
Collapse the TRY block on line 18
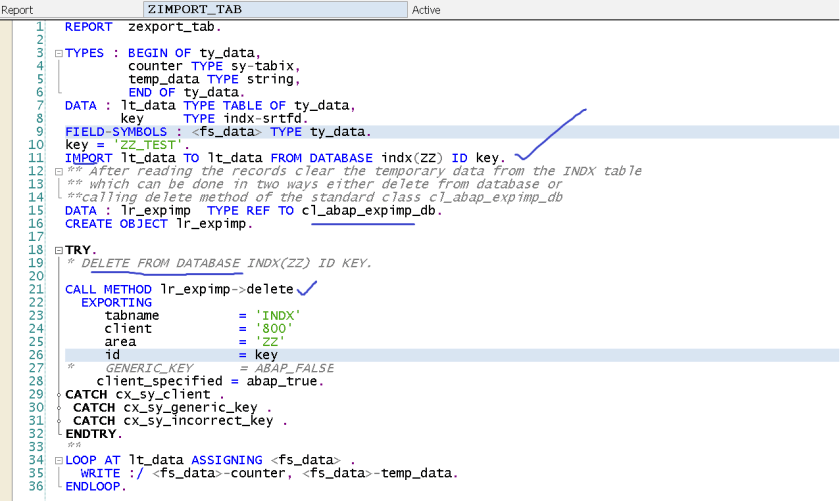(x=57, y=250)
